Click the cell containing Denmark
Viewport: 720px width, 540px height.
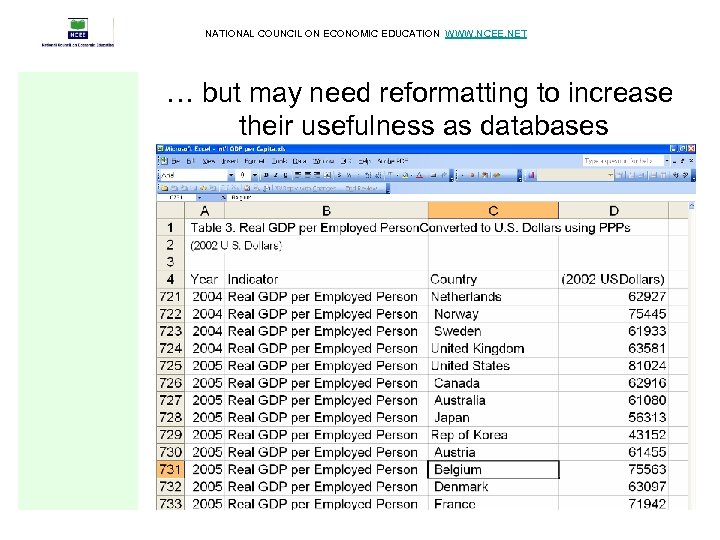pyautogui.click(x=493, y=487)
